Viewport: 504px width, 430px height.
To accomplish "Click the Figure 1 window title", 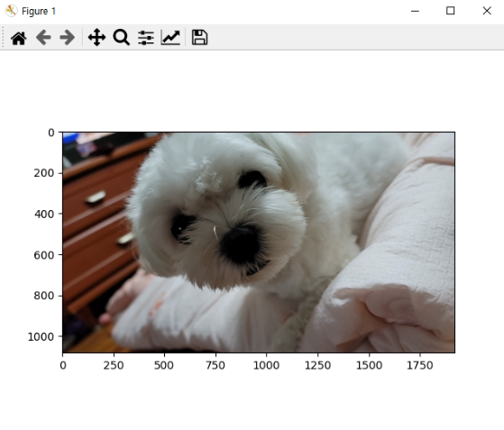I will (39, 11).
